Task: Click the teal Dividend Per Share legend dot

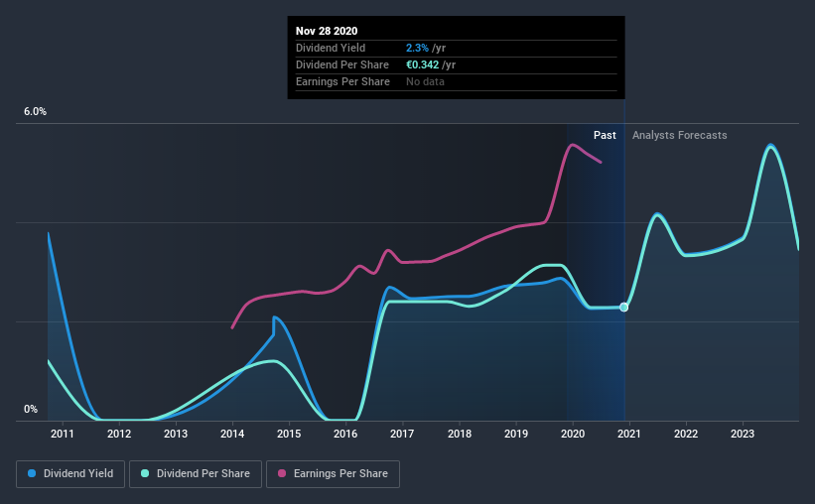Action: click(145, 473)
